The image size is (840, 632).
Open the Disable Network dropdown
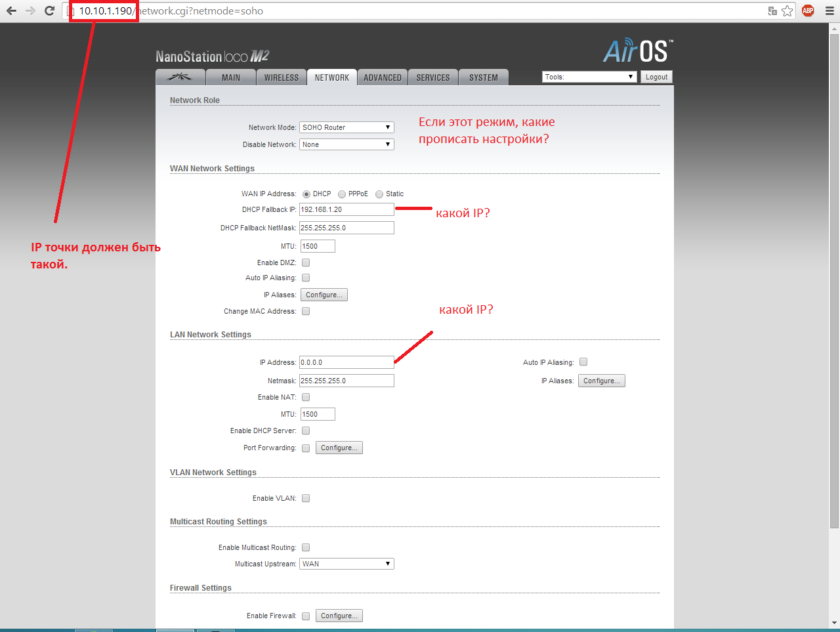click(x=346, y=144)
